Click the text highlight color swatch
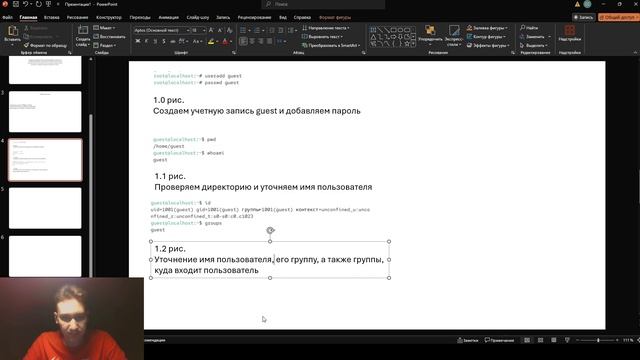 click(211, 42)
